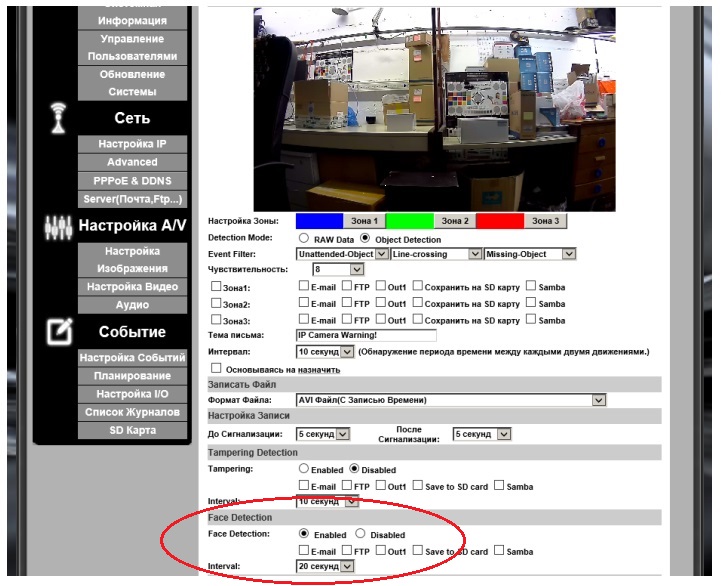The height and width of the screenshot is (586, 721).
Task: Enable the Зона2 checkbox
Action: (216, 303)
